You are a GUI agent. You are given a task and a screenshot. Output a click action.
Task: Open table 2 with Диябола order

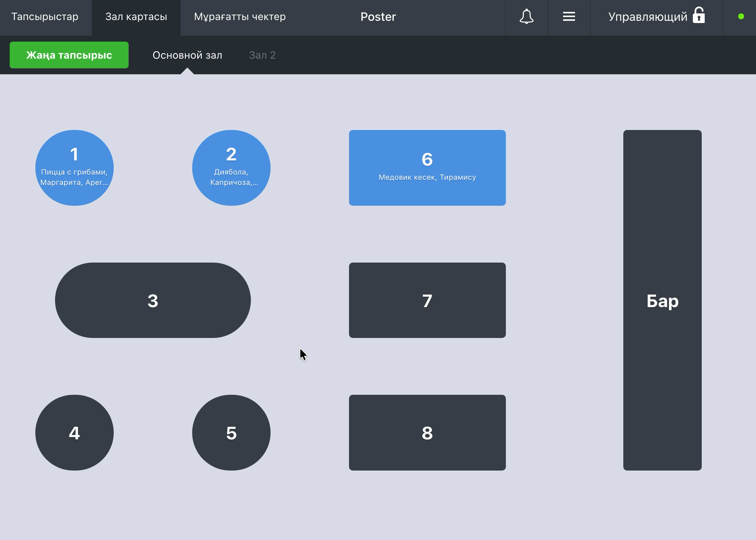click(x=231, y=168)
